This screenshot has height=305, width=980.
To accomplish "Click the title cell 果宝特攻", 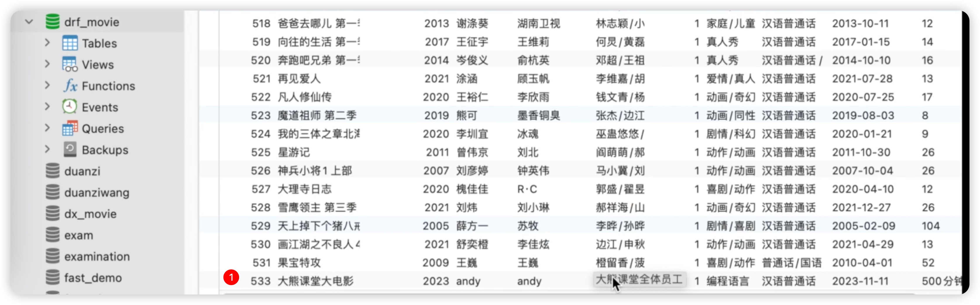I will pos(299,262).
